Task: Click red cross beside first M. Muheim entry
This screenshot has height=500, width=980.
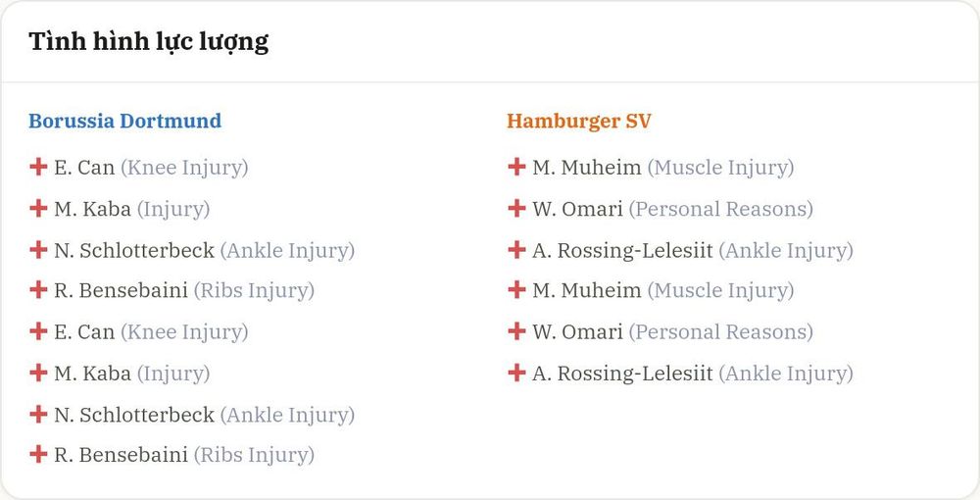Action: click(516, 167)
